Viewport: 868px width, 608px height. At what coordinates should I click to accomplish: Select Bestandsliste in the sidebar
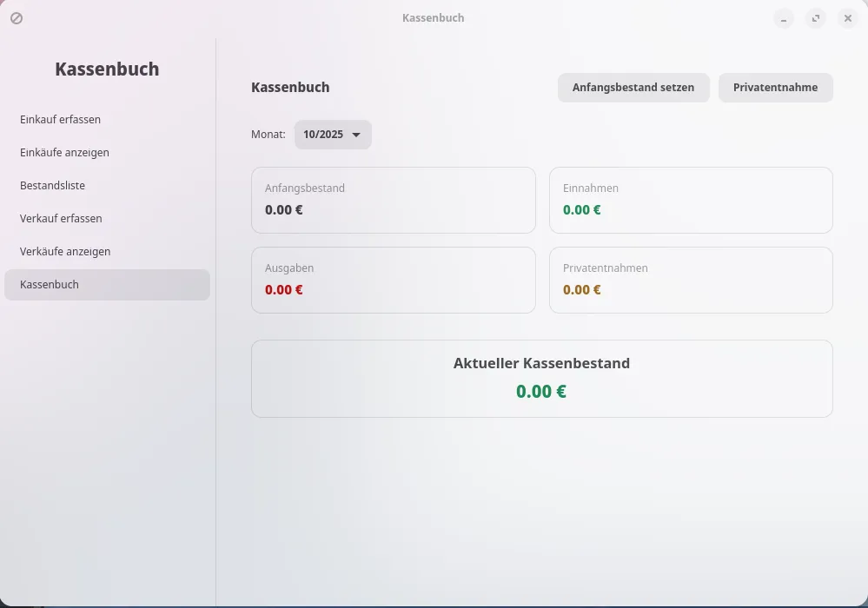[52, 186]
